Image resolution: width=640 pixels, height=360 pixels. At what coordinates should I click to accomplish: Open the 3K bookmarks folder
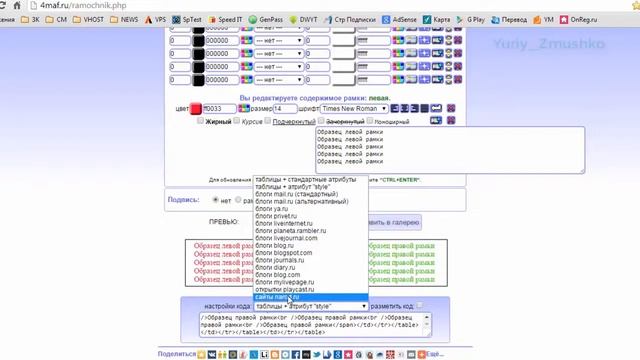tap(30, 20)
